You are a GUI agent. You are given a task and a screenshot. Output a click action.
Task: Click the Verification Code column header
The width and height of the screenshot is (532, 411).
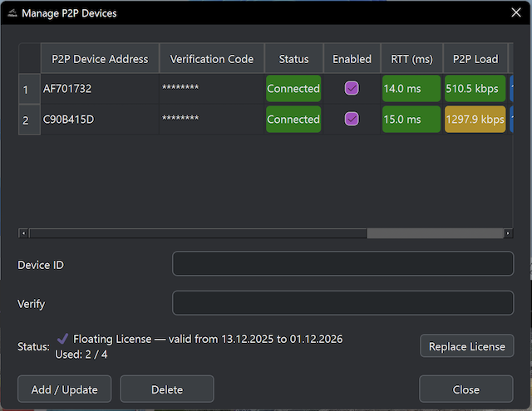point(211,59)
